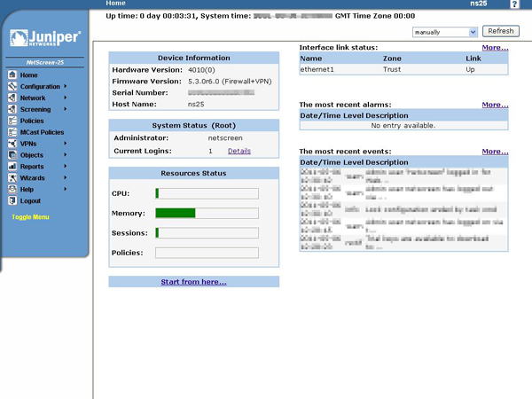Click the Refresh button

coord(501,31)
